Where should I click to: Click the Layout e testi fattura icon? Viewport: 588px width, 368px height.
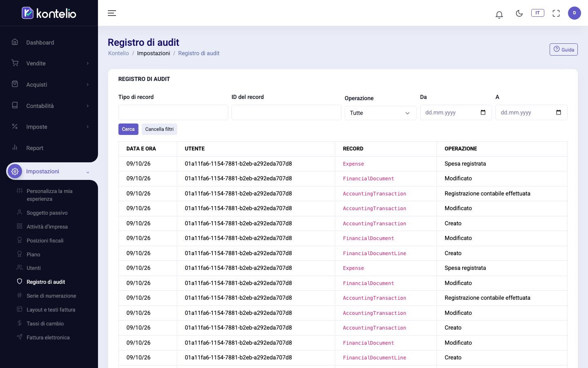pyautogui.click(x=19, y=309)
